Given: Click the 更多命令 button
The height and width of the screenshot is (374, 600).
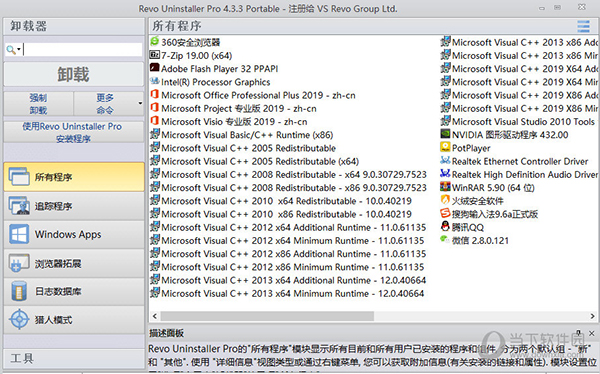Looking at the screenshot, I should [108, 104].
